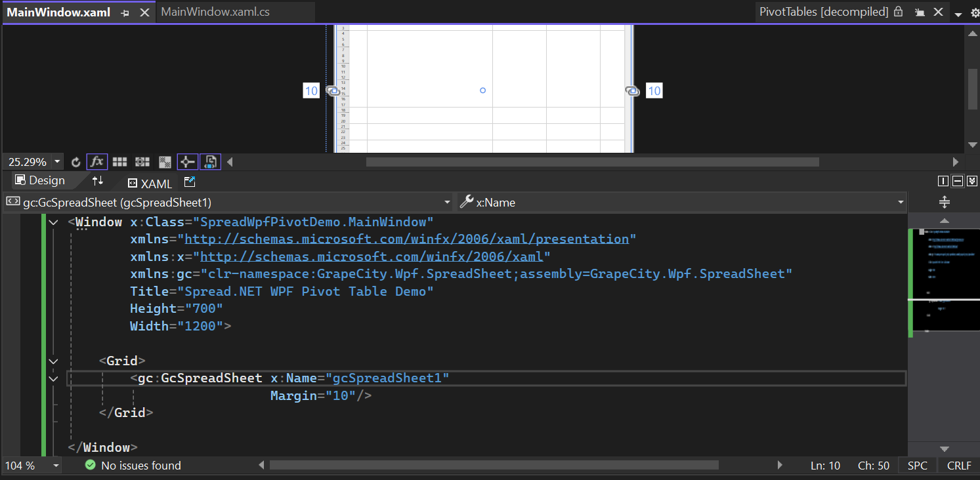Collapse the Window element code block
The image size is (980, 480).
click(x=54, y=222)
